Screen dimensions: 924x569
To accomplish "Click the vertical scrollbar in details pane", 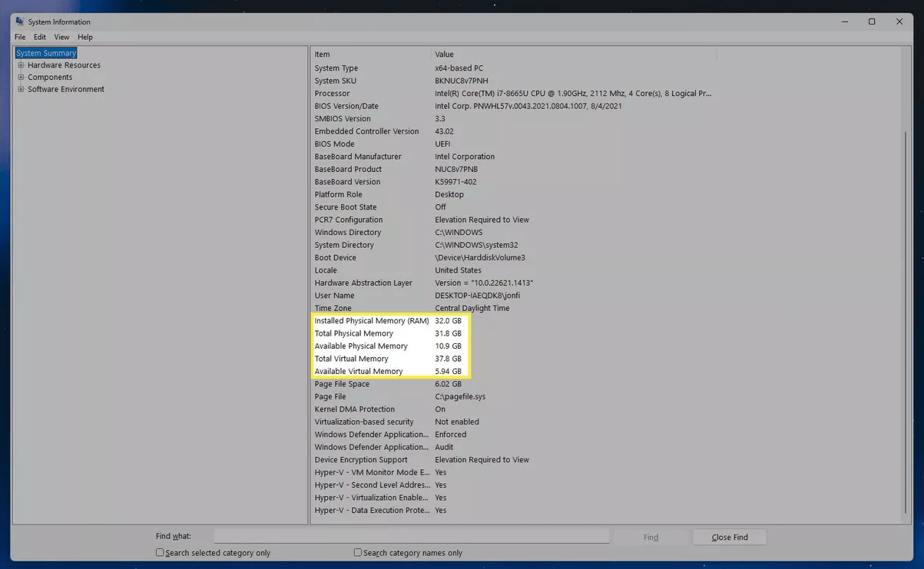I will [x=906, y=307].
